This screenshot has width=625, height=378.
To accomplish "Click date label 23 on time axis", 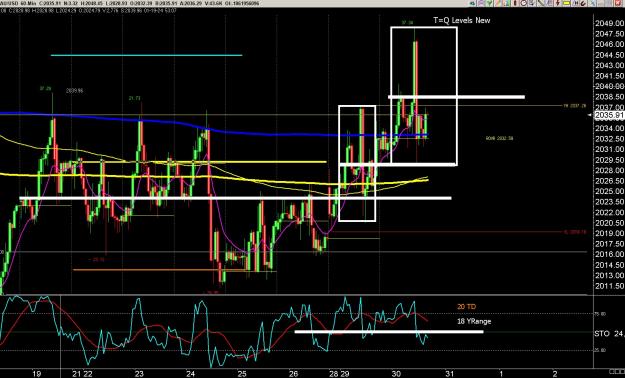I will click(x=139, y=374).
